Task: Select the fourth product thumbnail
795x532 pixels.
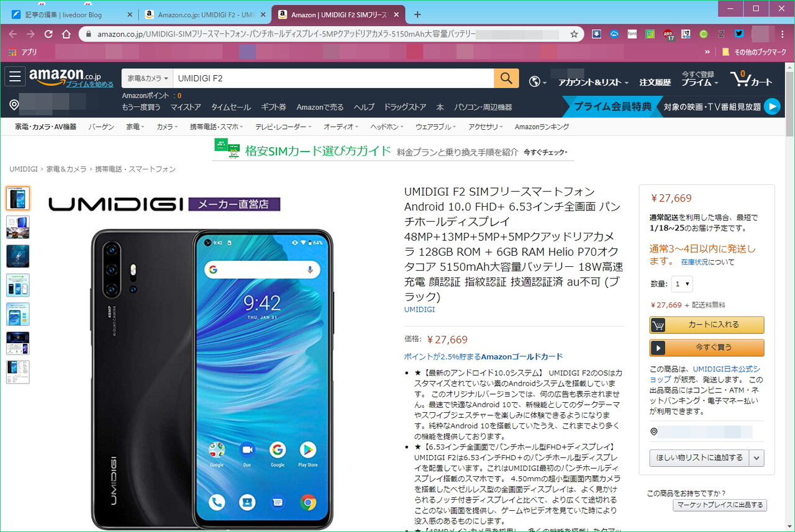Action: tap(18, 285)
